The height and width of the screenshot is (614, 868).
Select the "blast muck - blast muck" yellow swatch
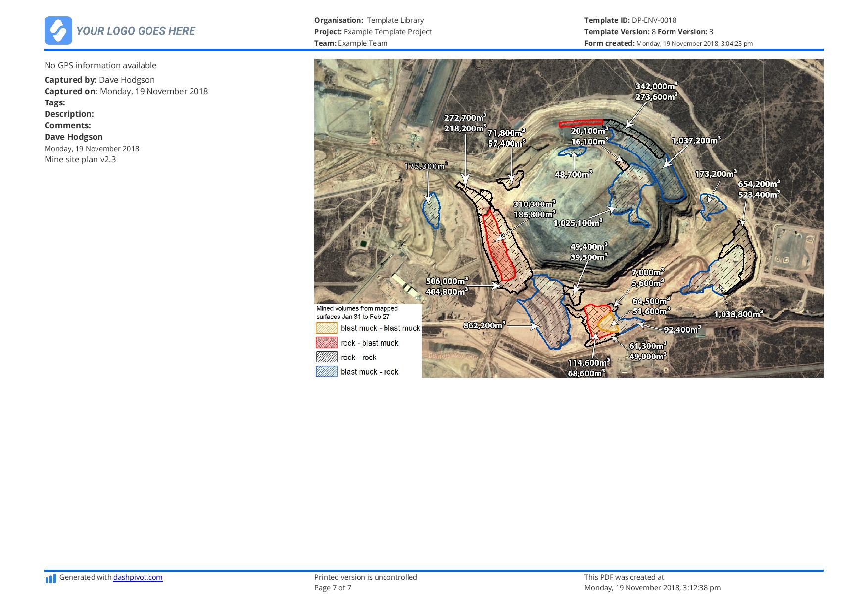[326, 328]
